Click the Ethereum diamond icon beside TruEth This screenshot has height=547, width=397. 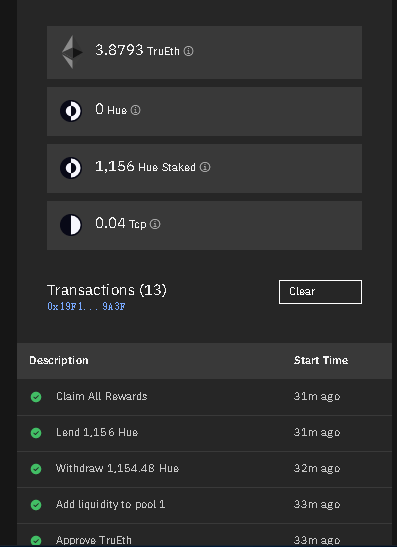click(x=72, y=52)
